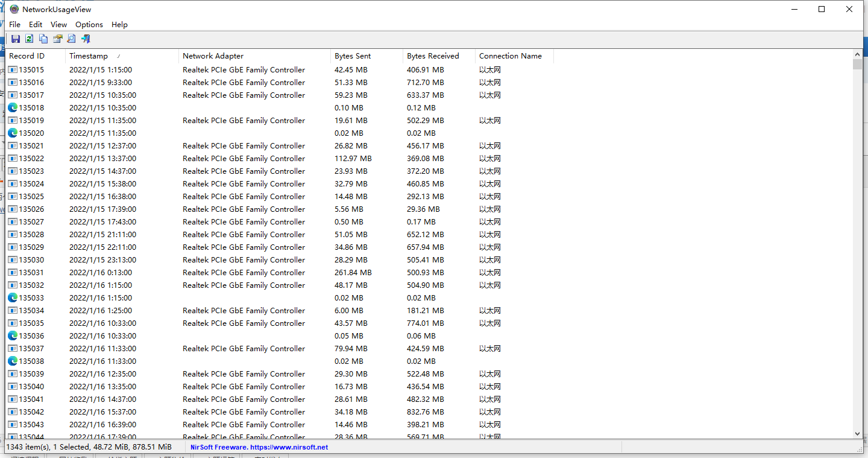Click the row icon of record 135042
Screen dimensions: 868x458
point(13,412)
